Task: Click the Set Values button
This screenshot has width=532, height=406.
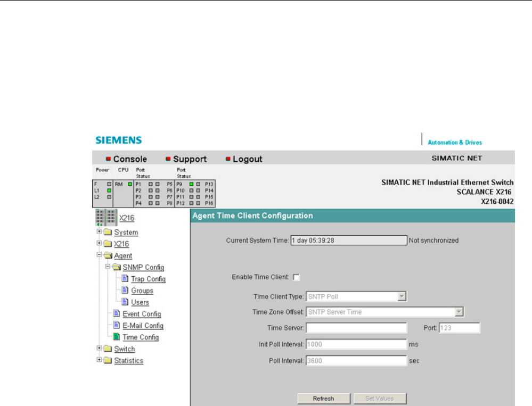Action: pyautogui.click(x=380, y=399)
